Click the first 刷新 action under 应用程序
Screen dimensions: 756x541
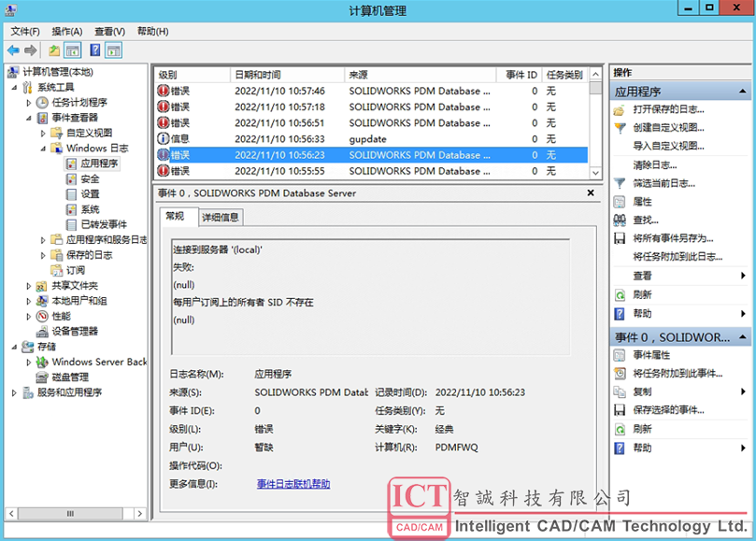(642, 294)
